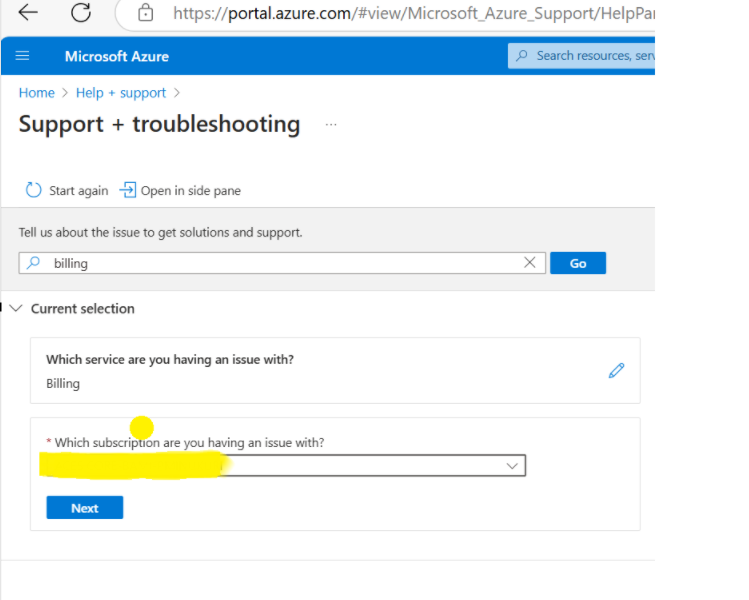Click the Next button
749x600 pixels.
(x=85, y=507)
